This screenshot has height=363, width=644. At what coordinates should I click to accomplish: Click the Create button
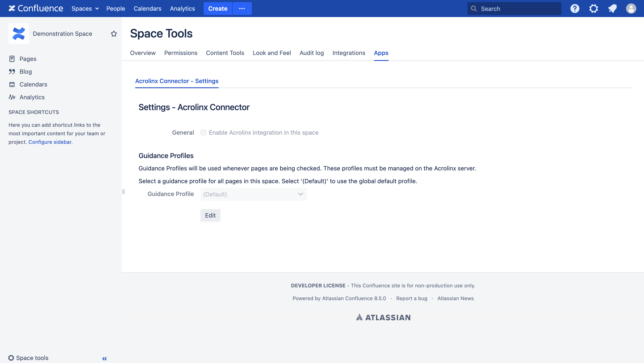[x=218, y=9]
